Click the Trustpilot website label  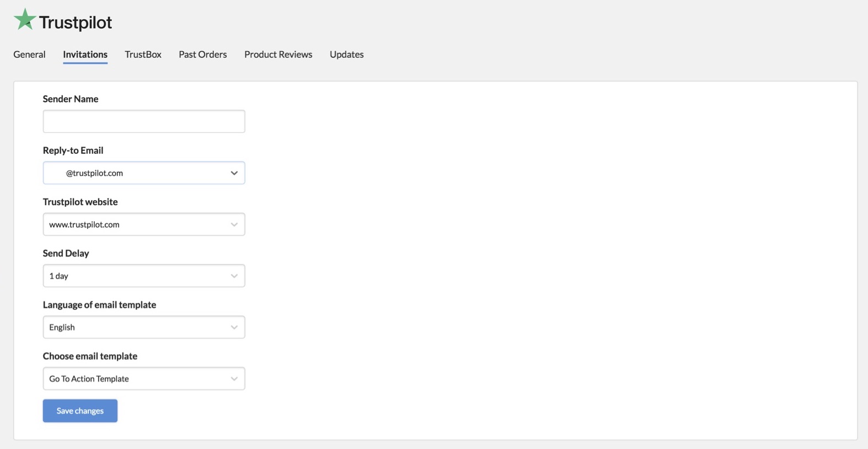80,202
